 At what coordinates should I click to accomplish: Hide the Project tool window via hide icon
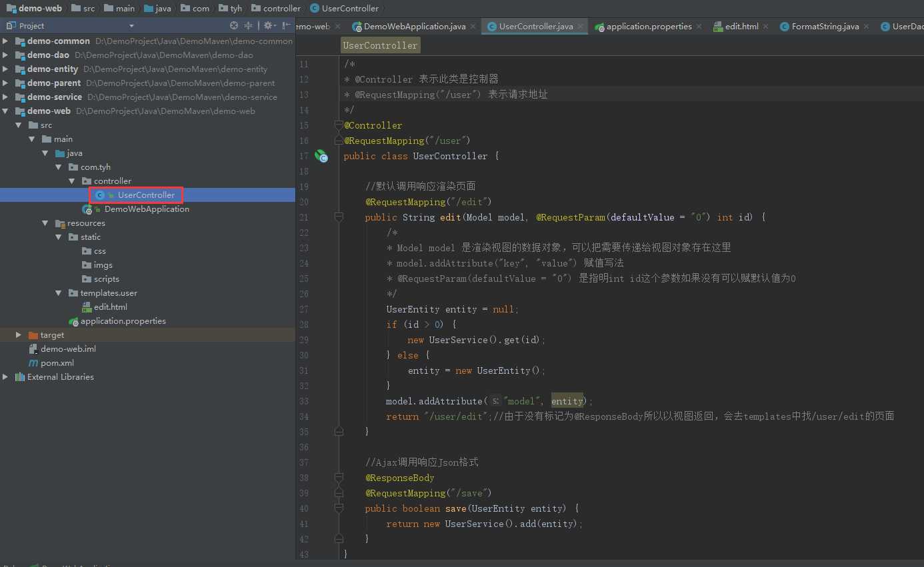[286, 26]
